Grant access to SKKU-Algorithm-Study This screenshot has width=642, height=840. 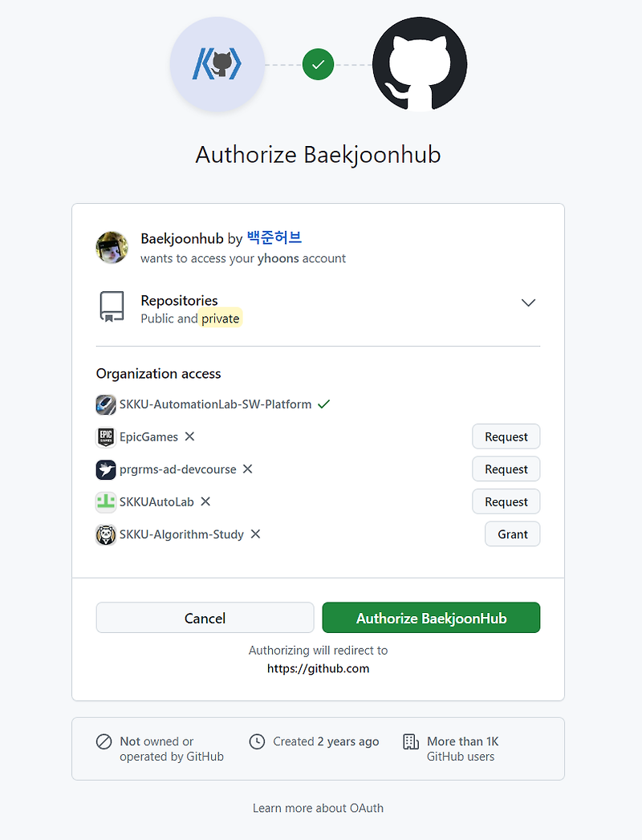pos(512,534)
